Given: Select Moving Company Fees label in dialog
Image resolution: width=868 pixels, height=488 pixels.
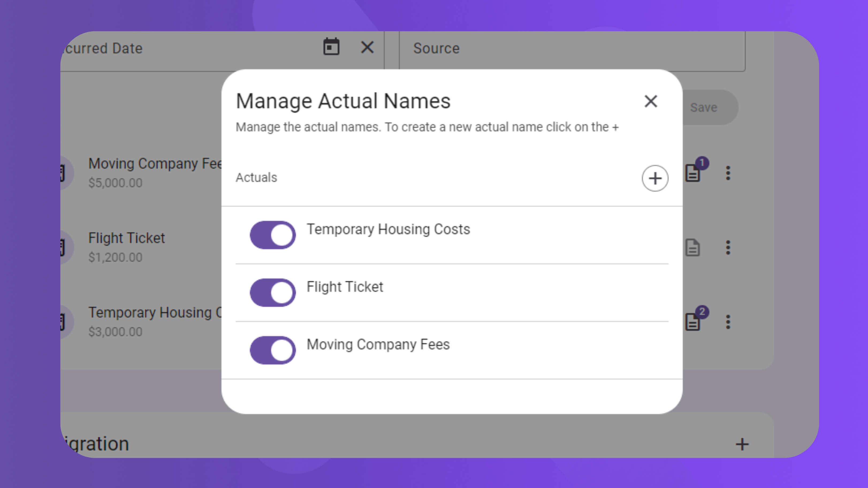Looking at the screenshot, I should [x=378, y=344].
